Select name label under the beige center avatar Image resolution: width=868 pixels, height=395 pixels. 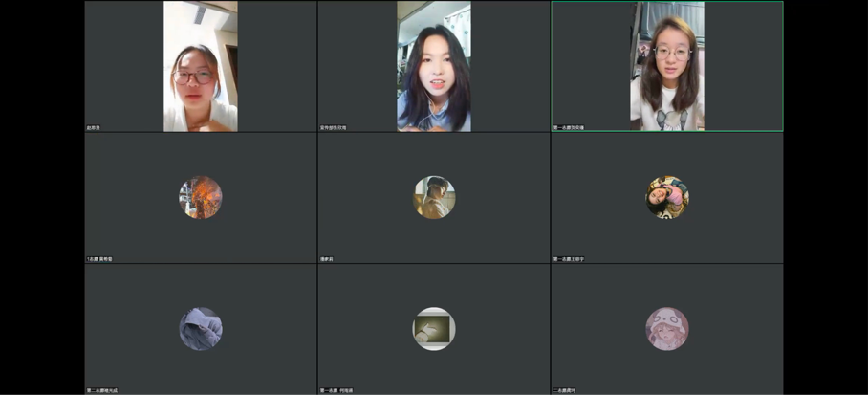(327, 259)
